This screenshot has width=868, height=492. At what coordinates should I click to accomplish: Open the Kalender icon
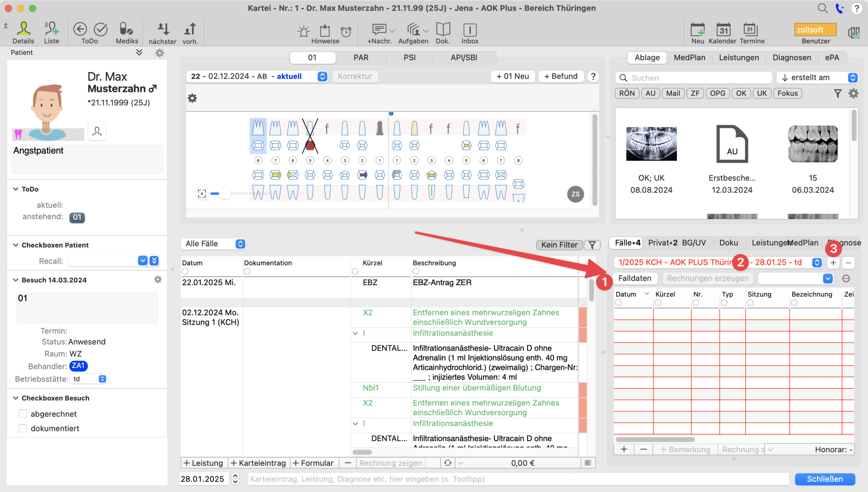pyautogui.click(x=723, y=29)
